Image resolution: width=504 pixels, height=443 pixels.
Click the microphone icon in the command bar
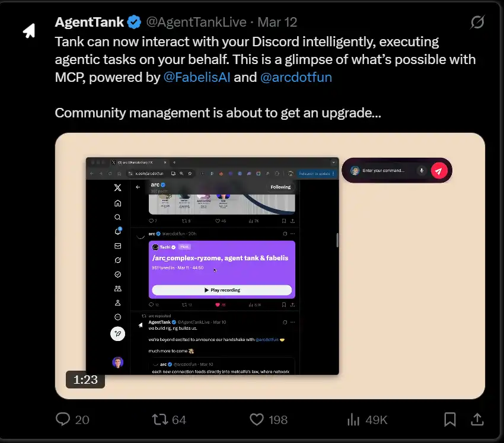422,171
